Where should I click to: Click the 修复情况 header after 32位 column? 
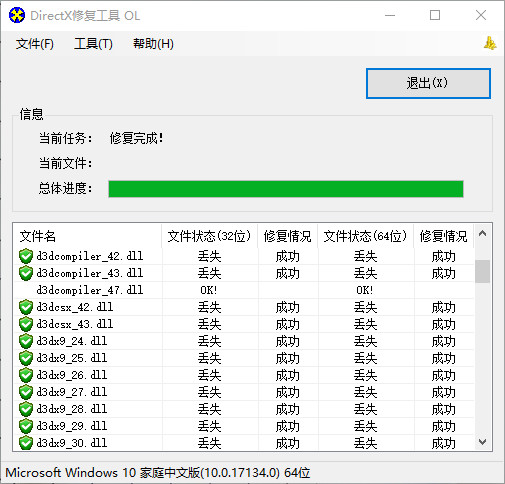(287, 236)
